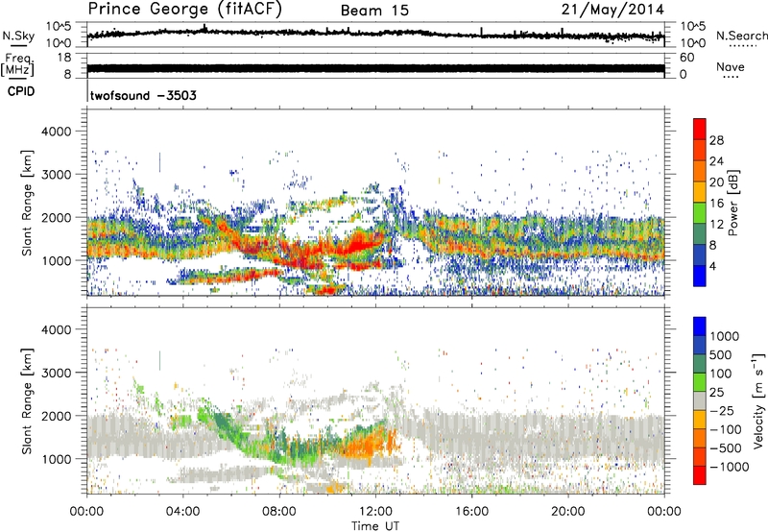
Task: Pick the bright blue bottom segment of Power colorbar
Action: [x=700, y=276]
